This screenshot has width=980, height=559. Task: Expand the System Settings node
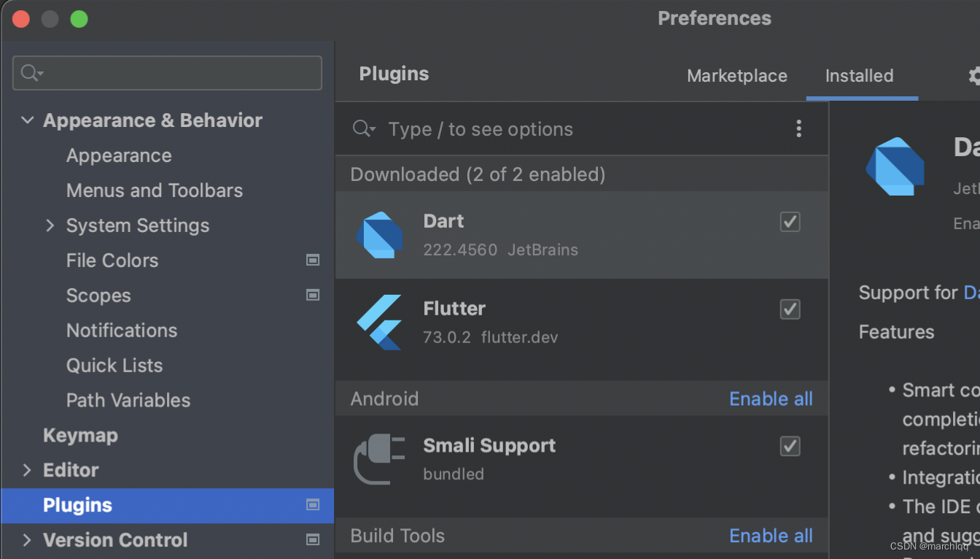[50, 225]
